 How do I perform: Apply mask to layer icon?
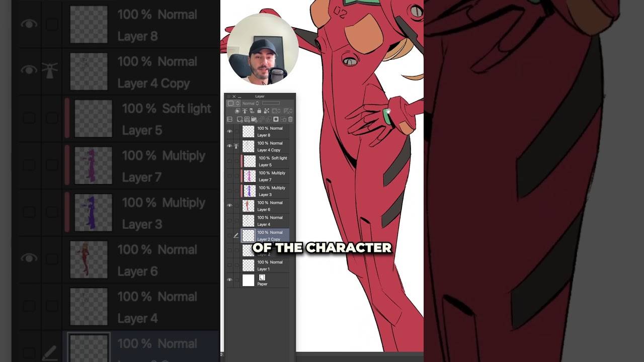pyautogui.click(x=283, y=120)
